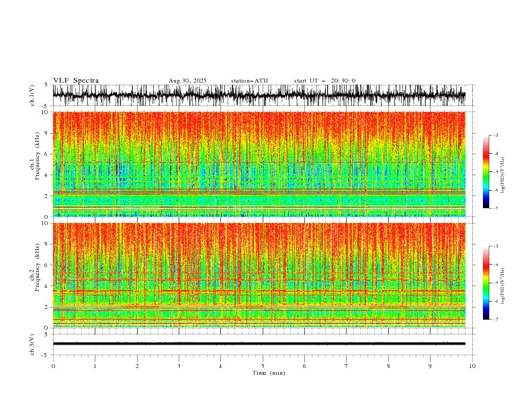Click the "6" kHz tick of ch.2 spectrogram
Image resolution: width=532 pixels, height=411 pixels.
pos(47,265)
